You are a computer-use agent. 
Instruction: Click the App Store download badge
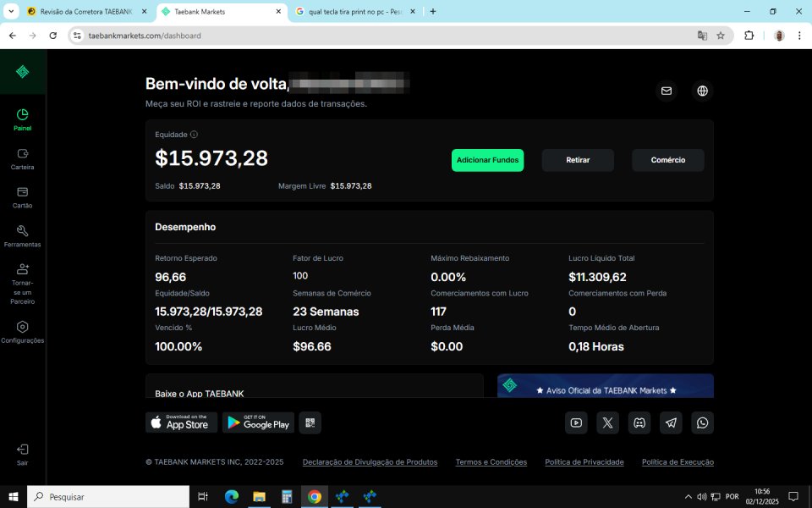coord(181,422)
